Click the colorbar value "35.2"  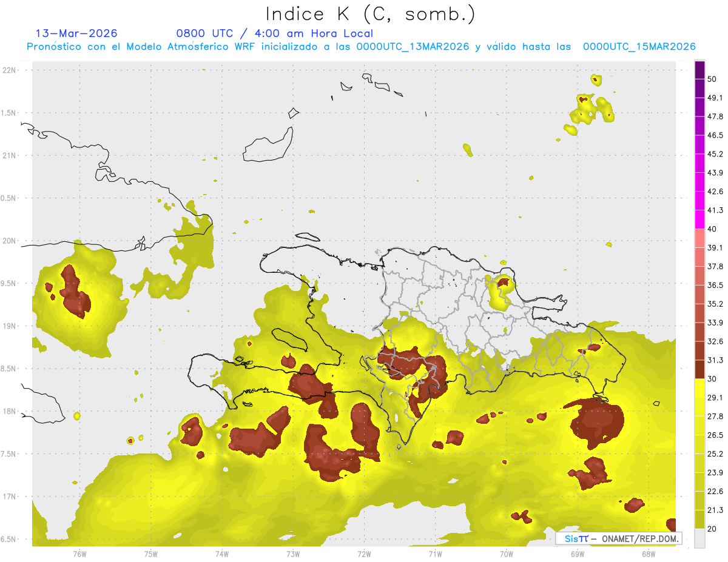[x=715, y=304]
